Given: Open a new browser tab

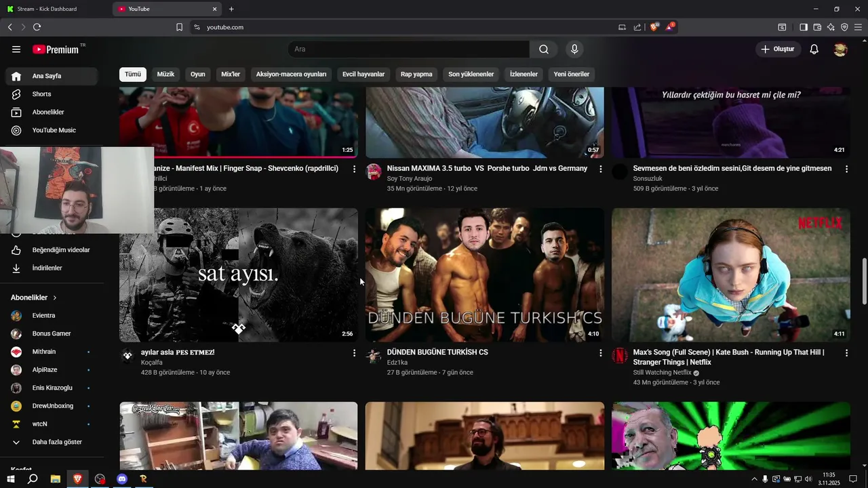Looking at the screenshot, I should [x=231, y=9].
